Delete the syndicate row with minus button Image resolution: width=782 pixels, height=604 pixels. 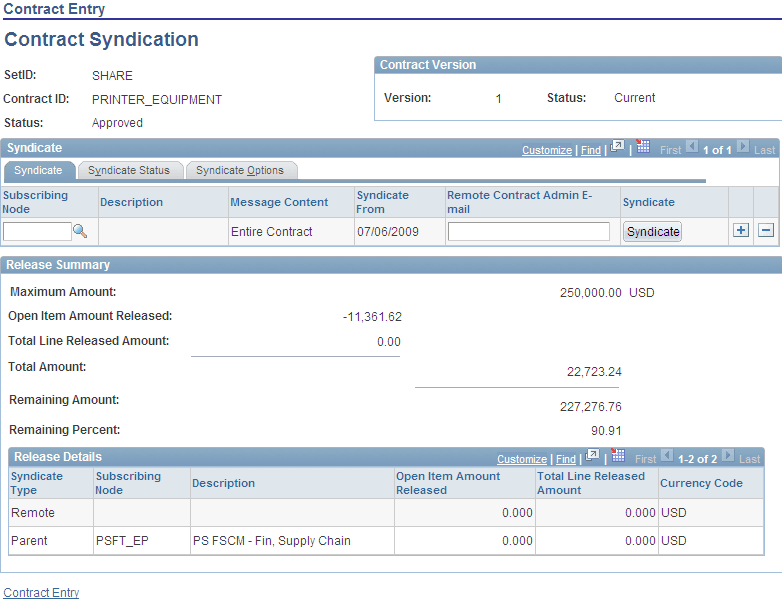[x=766, y=230]
